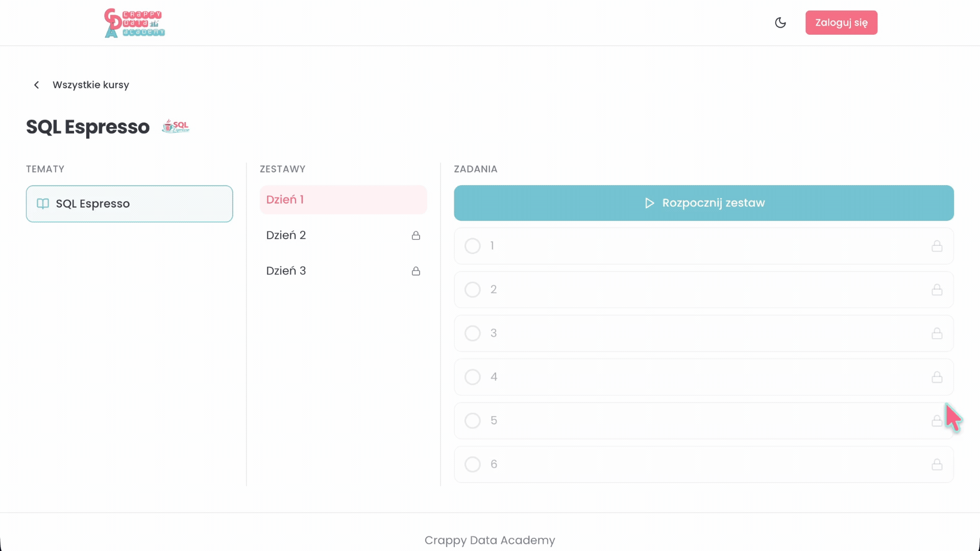
Task: Toggle dark mode moon icon
Action: [780, 22]
